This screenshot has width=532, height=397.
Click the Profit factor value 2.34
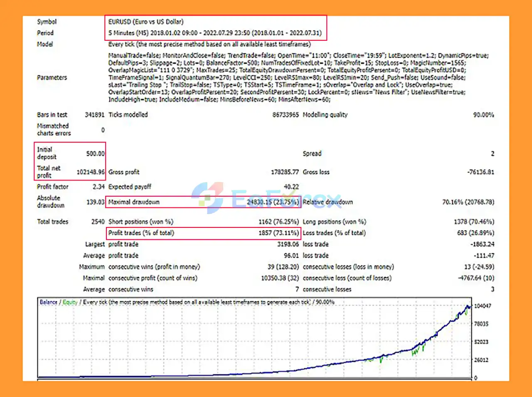[x=99, y=187]
